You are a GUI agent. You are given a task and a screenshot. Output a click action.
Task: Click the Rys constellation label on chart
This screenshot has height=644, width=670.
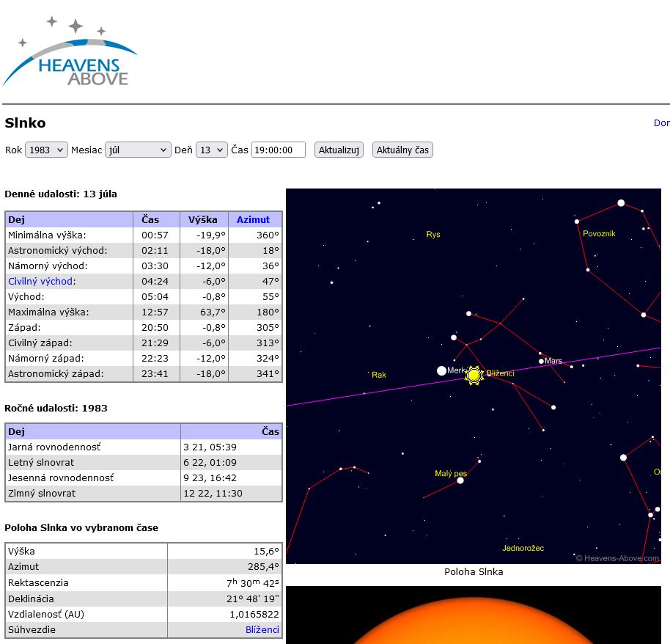(x=433, y=235)
